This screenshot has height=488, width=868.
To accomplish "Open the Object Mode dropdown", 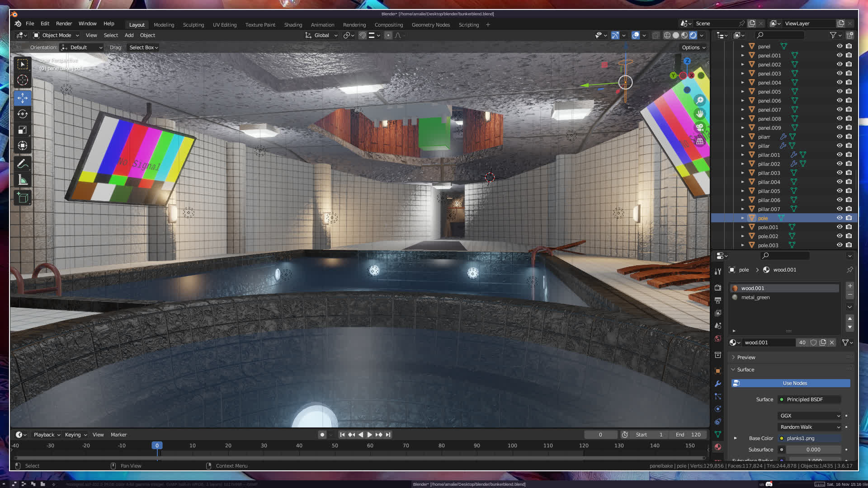I will click(x=57, y=35).
